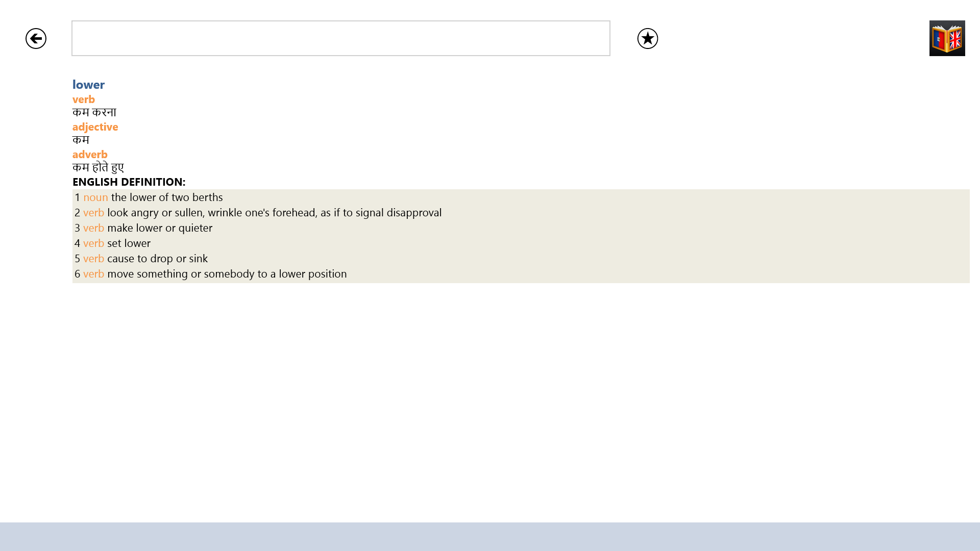Click the dictionary book logo icon
This screenshot has width=980, height=551.
pyautogui.click(x=947, y=38)
